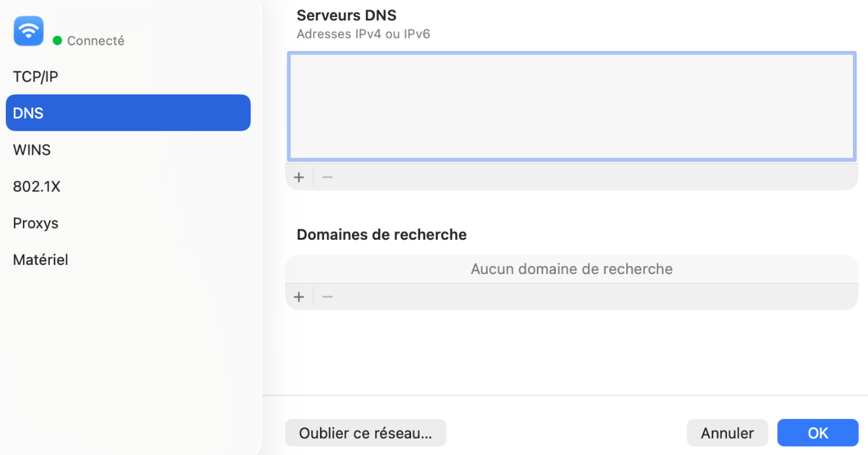Image resolution: width=868 pixels, height=455 pixels.
Task: Click − under Domaines de recherche
Action: [x=327, y=296]
